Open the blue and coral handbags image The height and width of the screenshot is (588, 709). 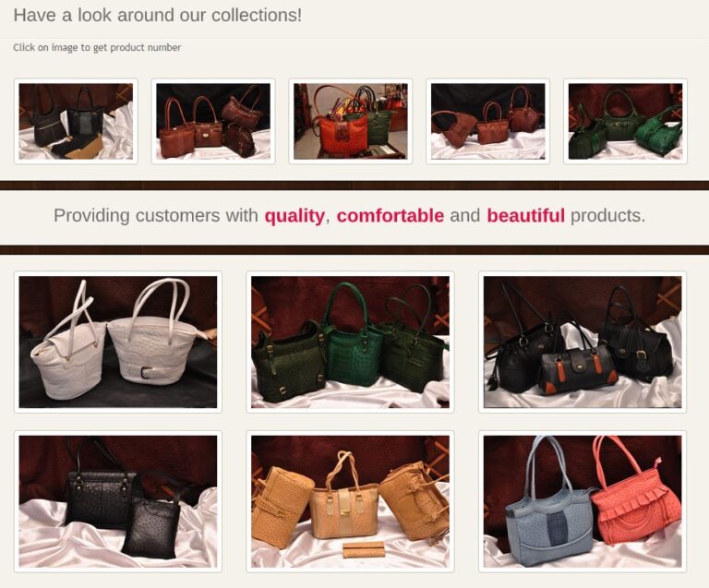tap(583, 501)
